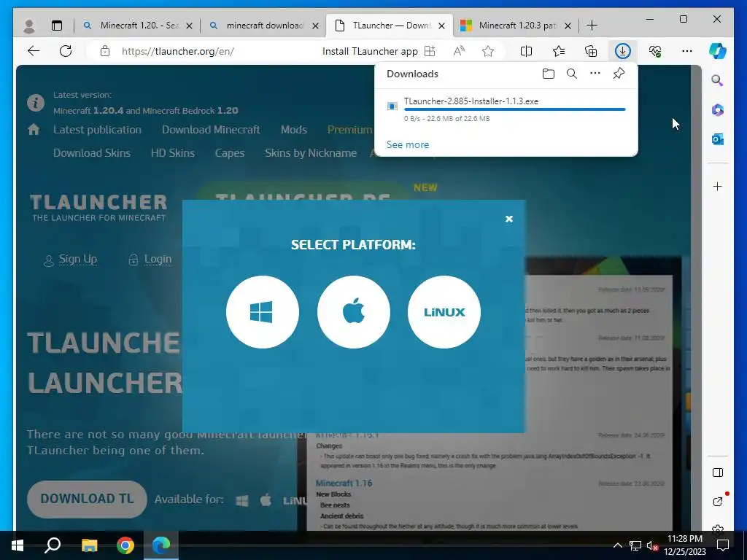The height and width of the screenshot is (560, 747).
Task: Open File Explorer from the taskbar
Action: pyautogui.click(x=89, y=545)
